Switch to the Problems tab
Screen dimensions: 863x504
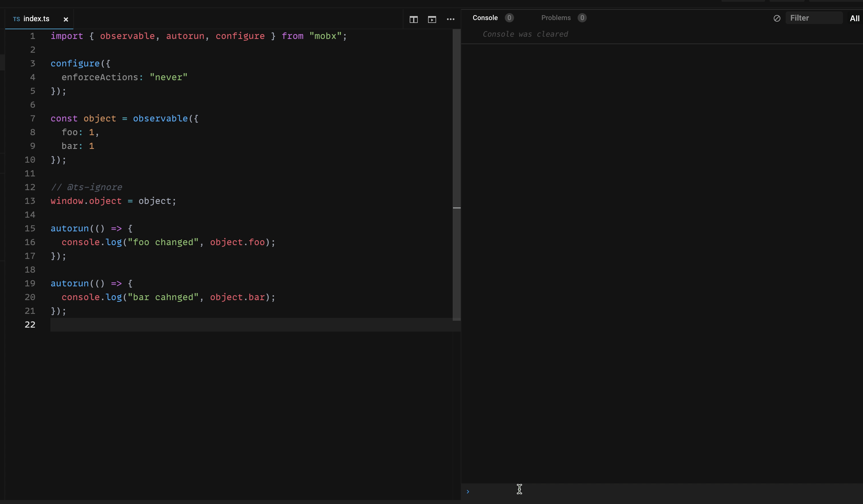556,18
